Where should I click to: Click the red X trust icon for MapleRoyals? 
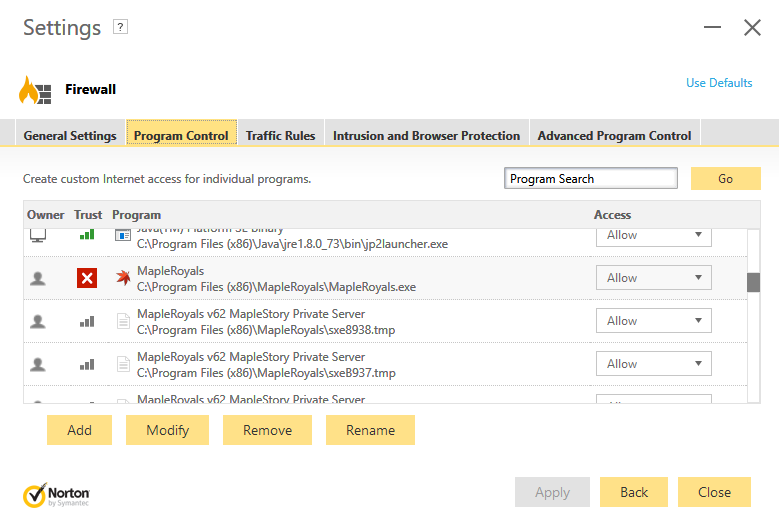(x=87, y=278)
